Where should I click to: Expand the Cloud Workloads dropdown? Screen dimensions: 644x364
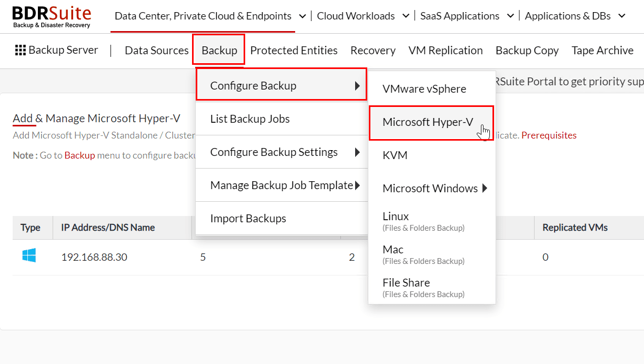[x=406, y=16]
